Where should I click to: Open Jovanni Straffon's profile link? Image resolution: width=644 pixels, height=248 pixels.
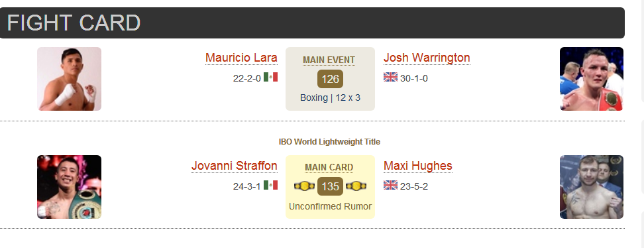coord(235,166)
